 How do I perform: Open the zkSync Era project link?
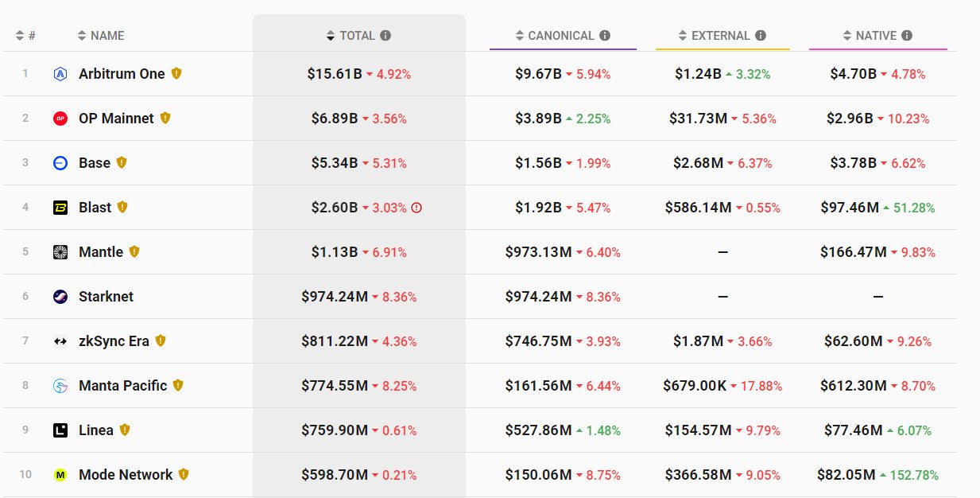click(x=114, y=341)
